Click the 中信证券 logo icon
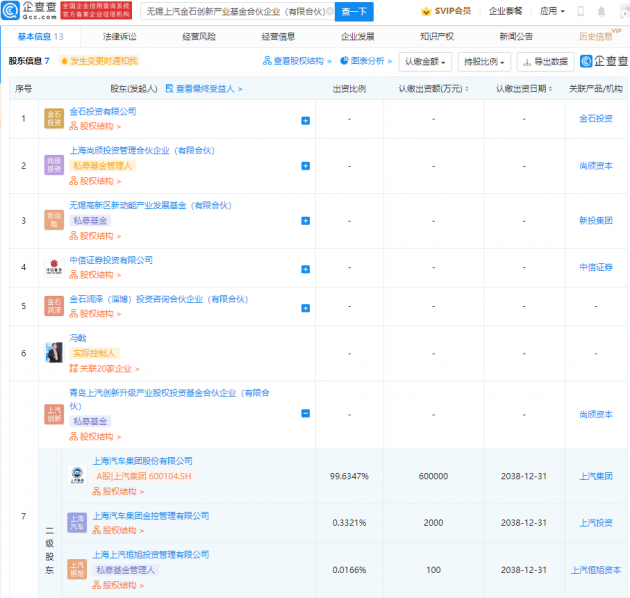630x598 pixels. pyautogui.click(x=54, y=267)
